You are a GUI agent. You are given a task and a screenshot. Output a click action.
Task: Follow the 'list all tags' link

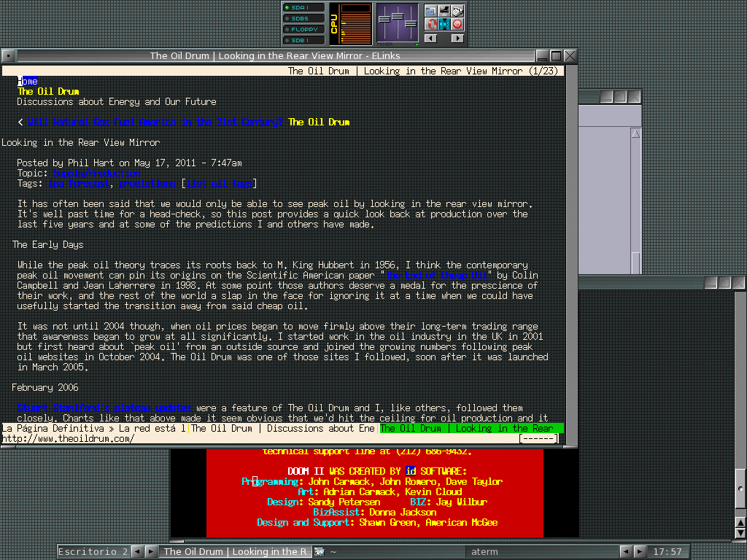click(x=219, y=183)
